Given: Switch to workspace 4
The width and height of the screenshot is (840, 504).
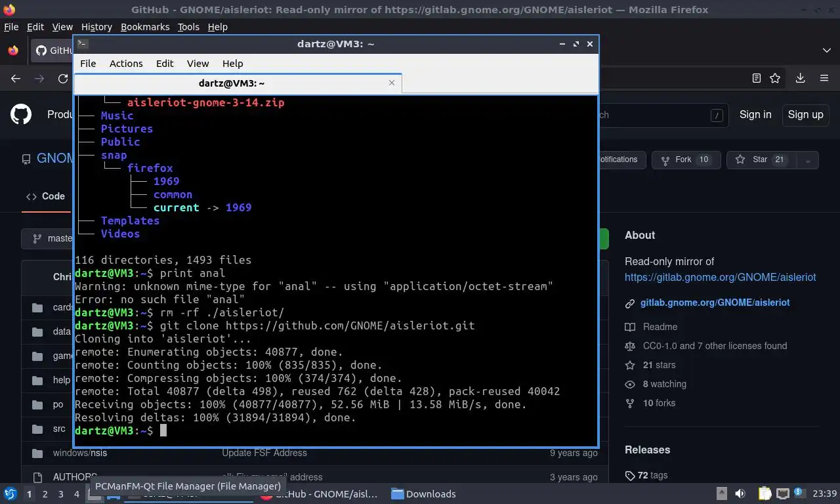Looking at the screenshot, I should [x=76, y=494].
